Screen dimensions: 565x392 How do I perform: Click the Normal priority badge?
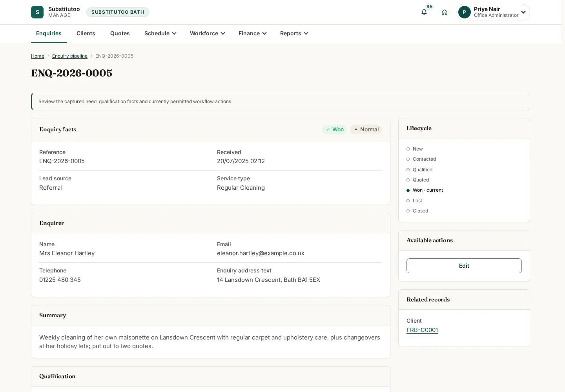tap(366, 129)
